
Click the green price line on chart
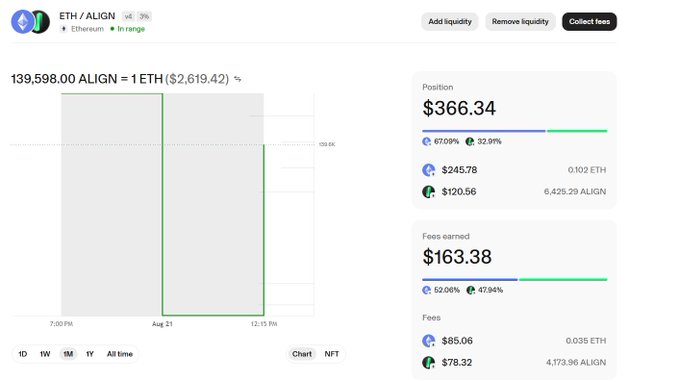tap(162, 204)
